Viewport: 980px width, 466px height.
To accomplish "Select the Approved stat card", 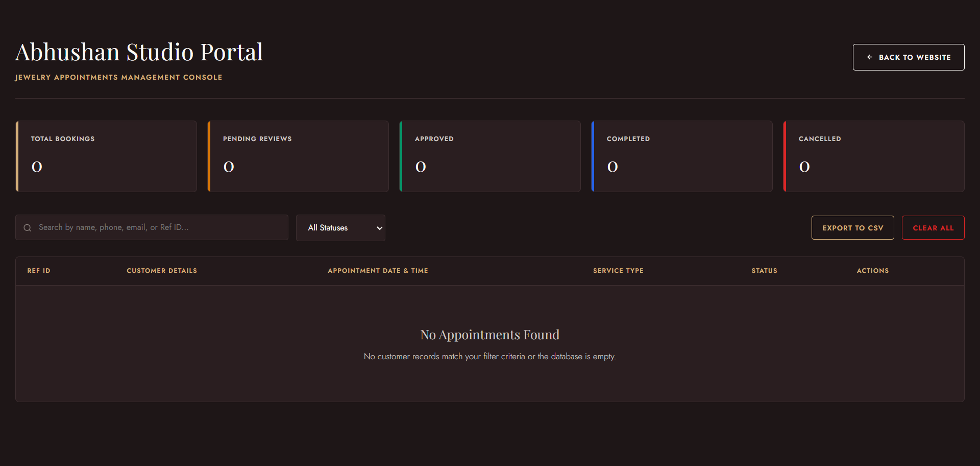I will [490, 156].
